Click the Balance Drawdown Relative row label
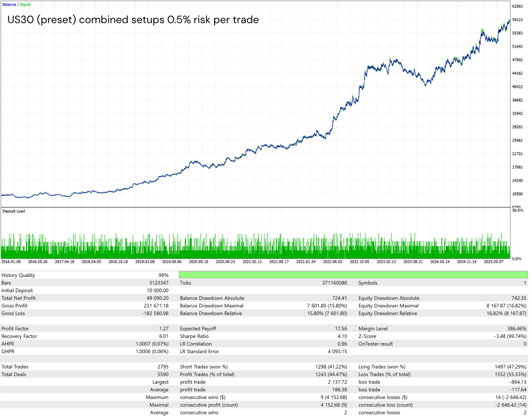Viewport: 532px width, 416px height. (x=211, y=314)
